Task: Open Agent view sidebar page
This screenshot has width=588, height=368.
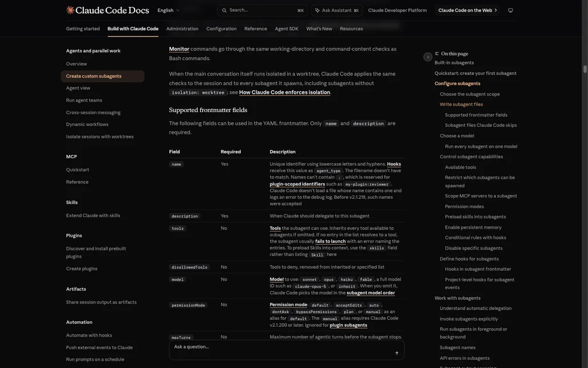Action: [x=78, y=88]
